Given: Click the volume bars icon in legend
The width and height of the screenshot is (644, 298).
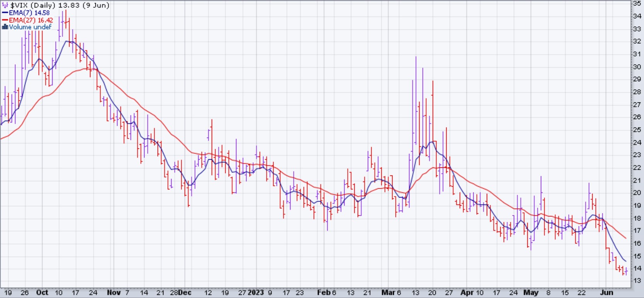Looking at the screenshot, I should click(5, 27).
